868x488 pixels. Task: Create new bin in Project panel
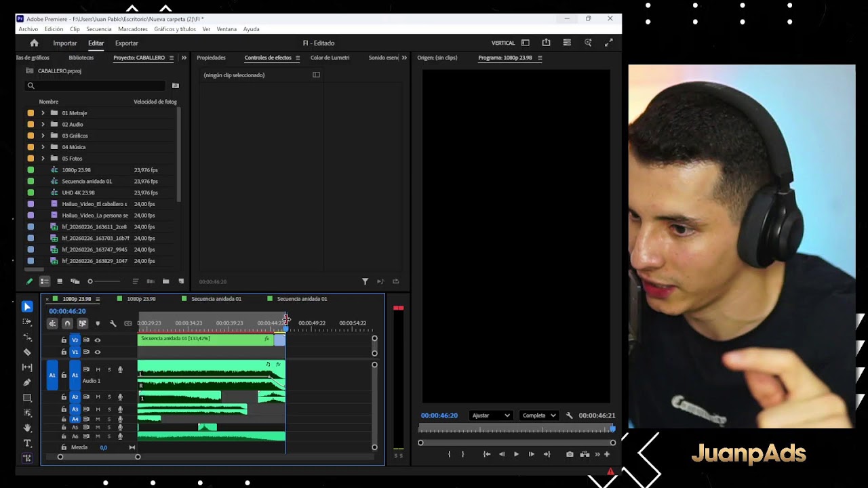tap(165, 281)
